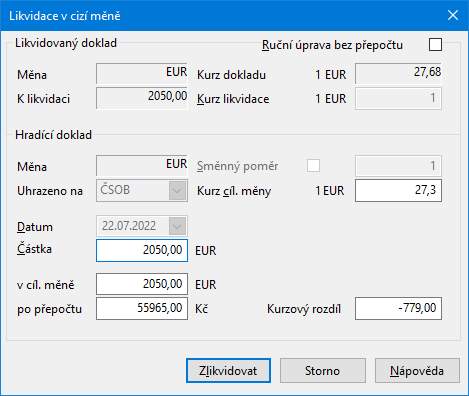
Task: Click the po přepočtu Kč field
Action: [x=142, y=308]
